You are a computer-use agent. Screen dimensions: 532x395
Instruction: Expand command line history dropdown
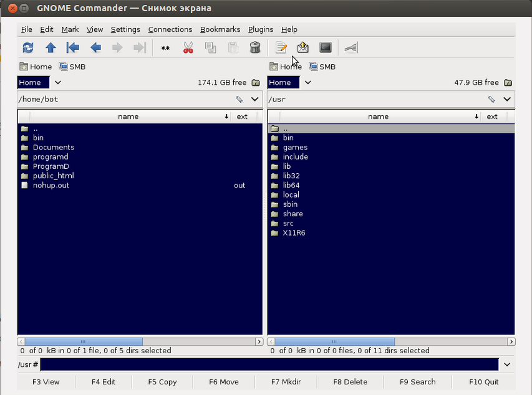click(507, 364)
